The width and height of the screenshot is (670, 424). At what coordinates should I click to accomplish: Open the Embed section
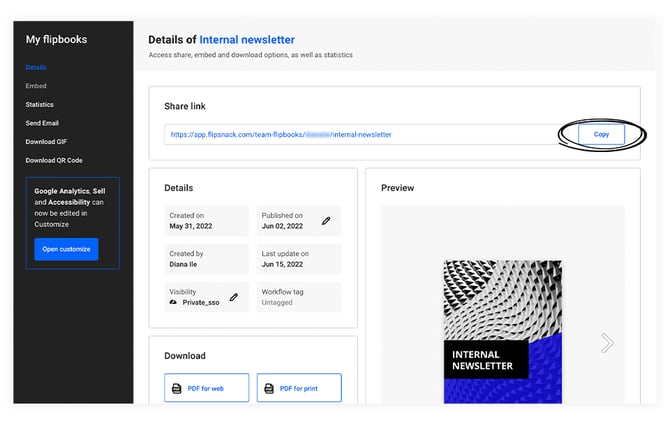click(36, 86)
